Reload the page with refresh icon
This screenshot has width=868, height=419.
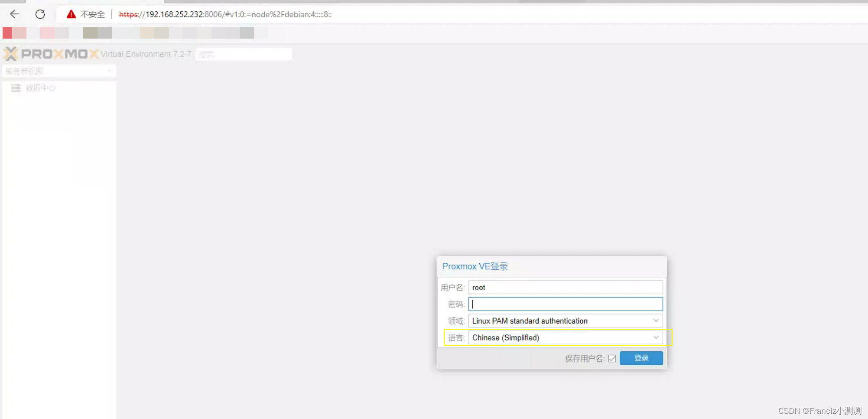40,14
